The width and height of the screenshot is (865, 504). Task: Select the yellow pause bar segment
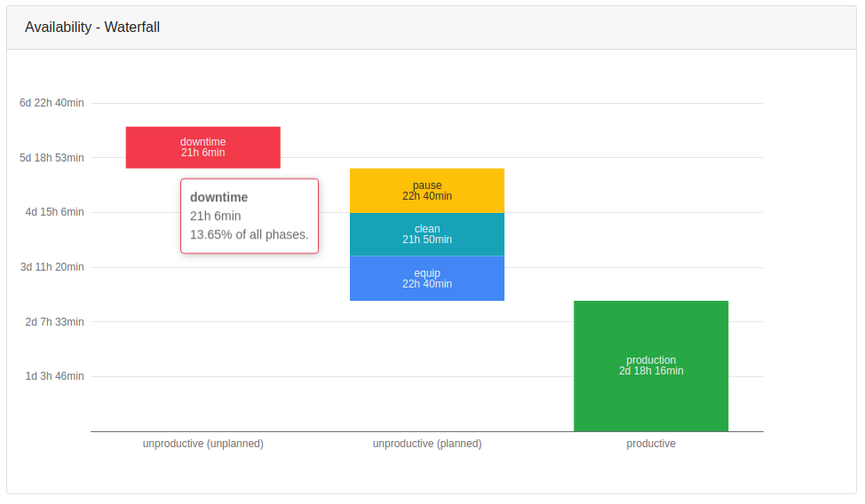[x=426, y=190]
